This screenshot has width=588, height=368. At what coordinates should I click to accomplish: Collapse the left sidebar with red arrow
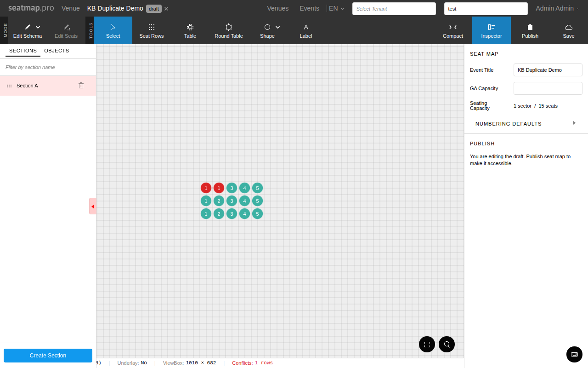[x=92, y=206]
